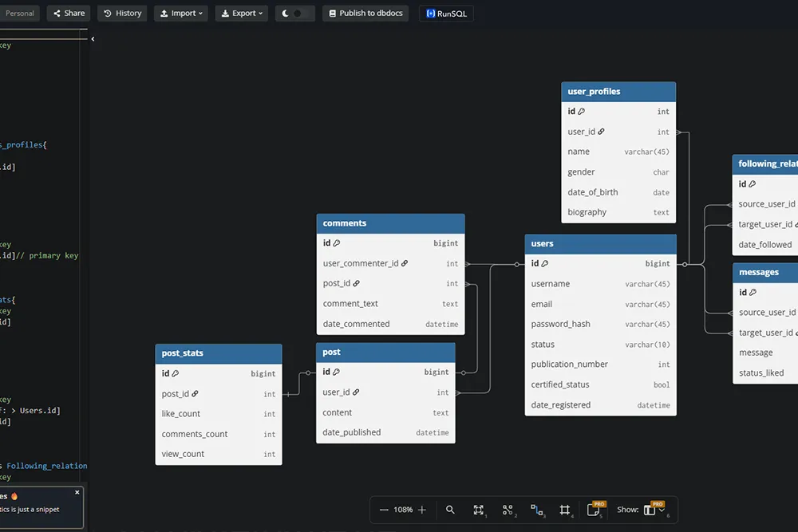798x532 pixels.
Task: Close the notification popup at bottom left
Action: (x=77, y=492)
